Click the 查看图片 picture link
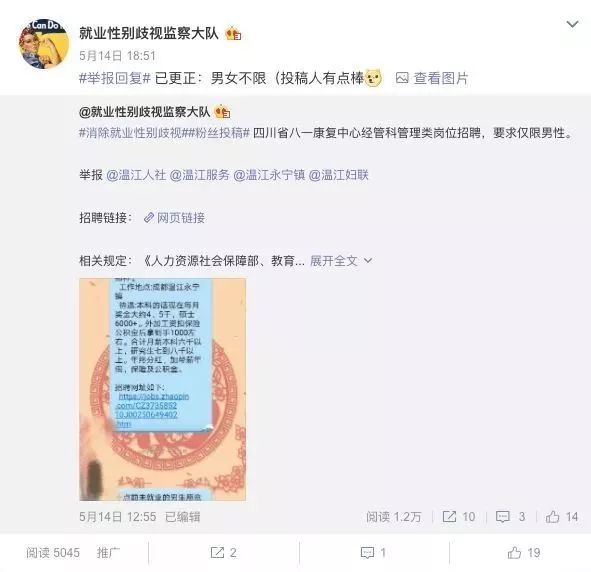Screen dimensions: 591x572 pyautogui.click(x=432, y=78)
